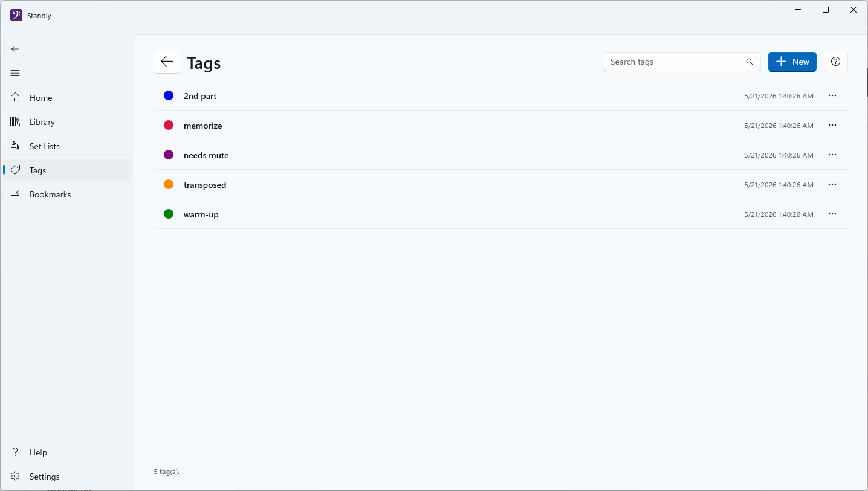
Task: Open more options for 2nd part tag
Action: 832,95
